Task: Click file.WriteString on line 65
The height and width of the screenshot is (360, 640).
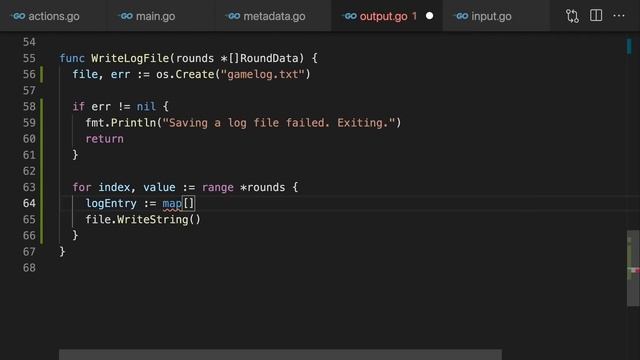Action: click(x=137, y=220)
